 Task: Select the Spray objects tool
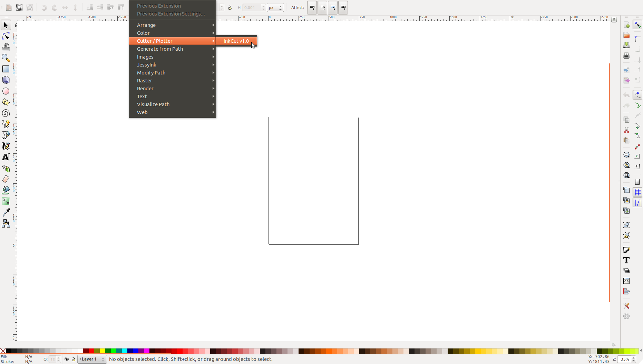(6, 168)
